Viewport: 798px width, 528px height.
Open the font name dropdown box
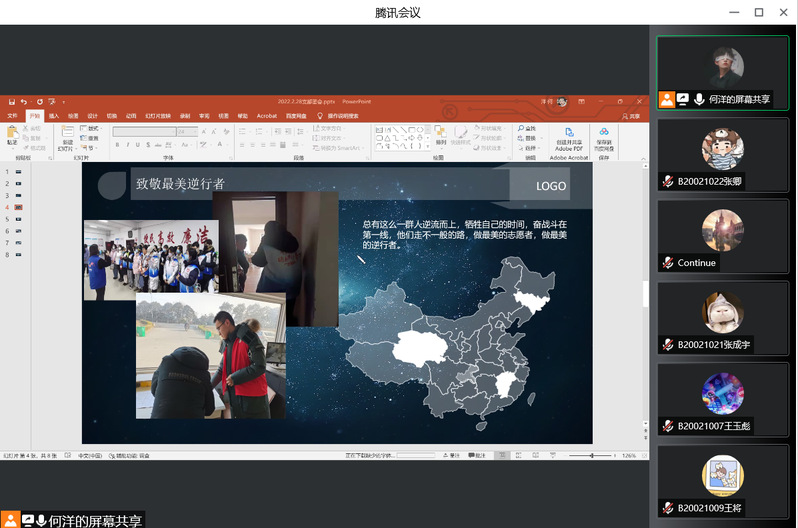pyautogui.click(x=144, y=131)
